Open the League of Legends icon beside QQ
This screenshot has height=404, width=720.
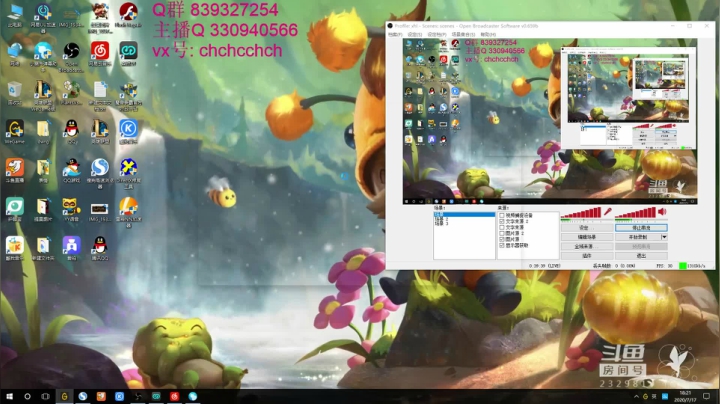pyautogui.click(x=100, y=132)
